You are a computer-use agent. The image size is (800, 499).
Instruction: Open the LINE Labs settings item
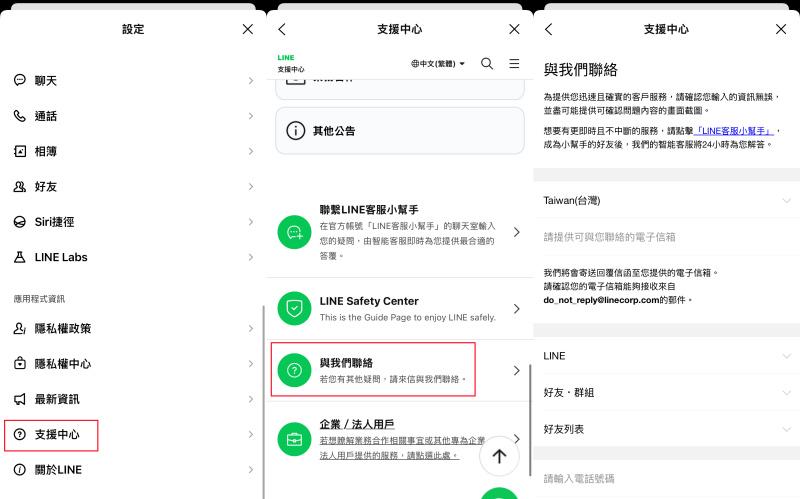(x=133, y=257)
